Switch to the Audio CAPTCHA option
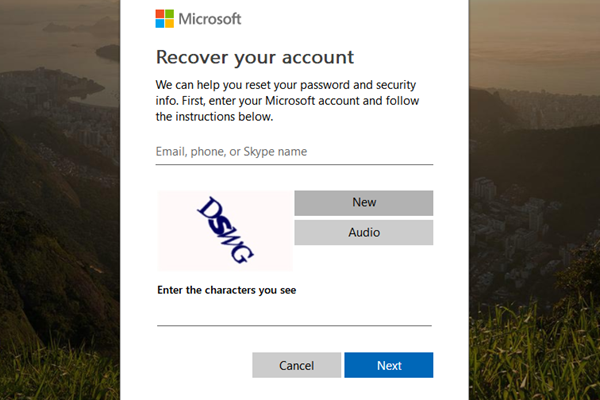 click(364, 232)
